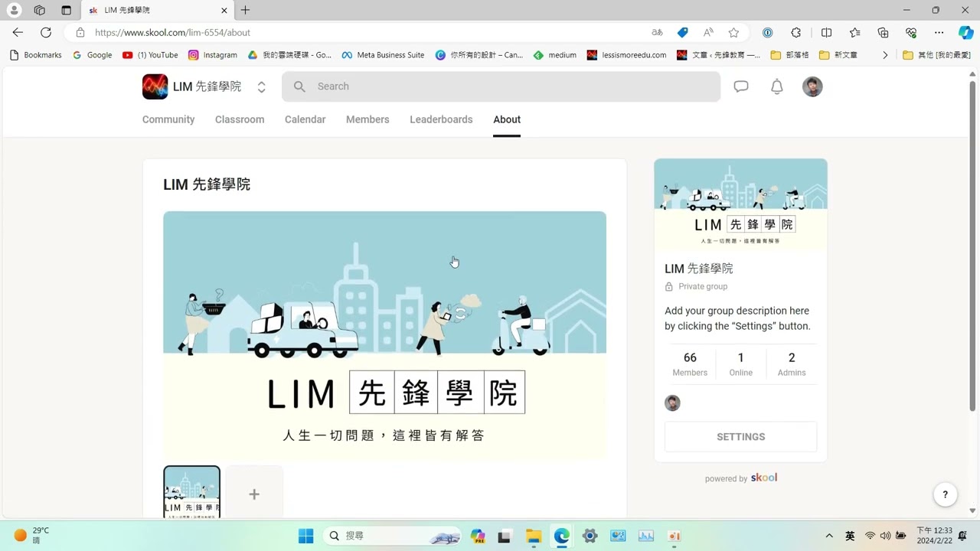Click the LIM group logo icon
Screen dimensions: 980x551
pyautogui.click(x=155, y=86)
